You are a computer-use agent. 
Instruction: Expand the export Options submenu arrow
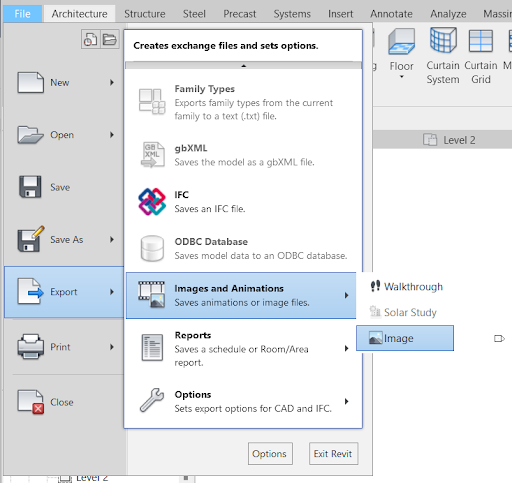[347, 401]
